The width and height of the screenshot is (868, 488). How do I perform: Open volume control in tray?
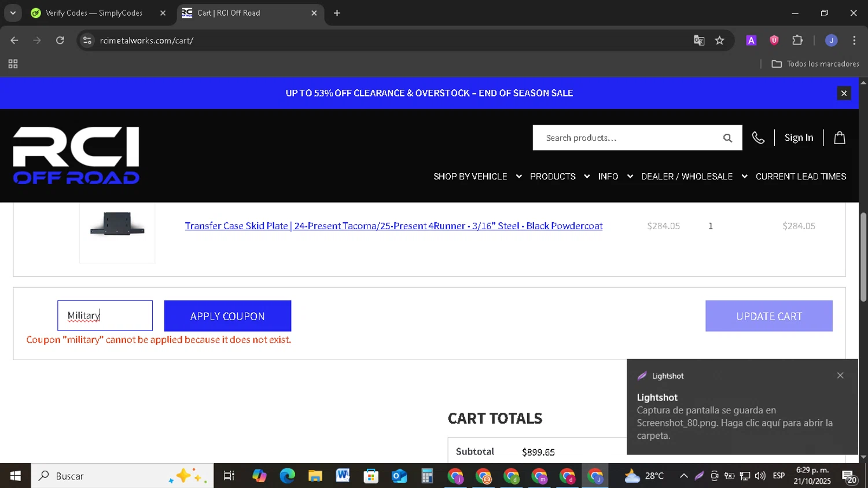tap(760, 476)
